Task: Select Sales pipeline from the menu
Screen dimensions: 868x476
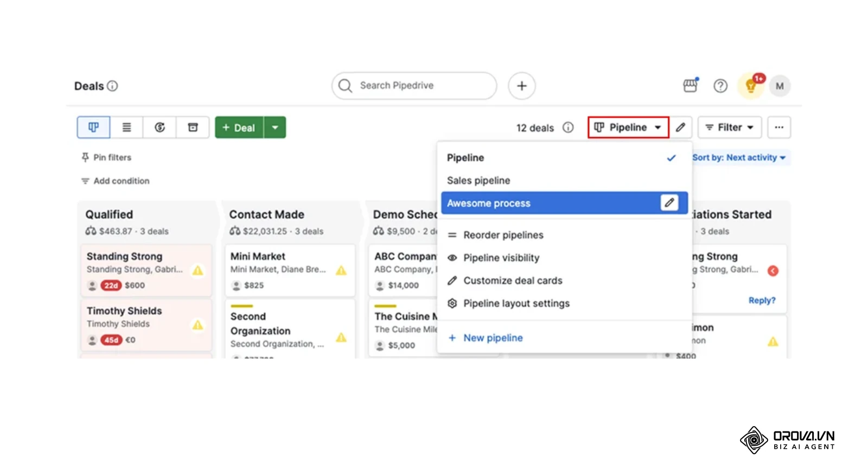Action: click(x=564, y=180)
